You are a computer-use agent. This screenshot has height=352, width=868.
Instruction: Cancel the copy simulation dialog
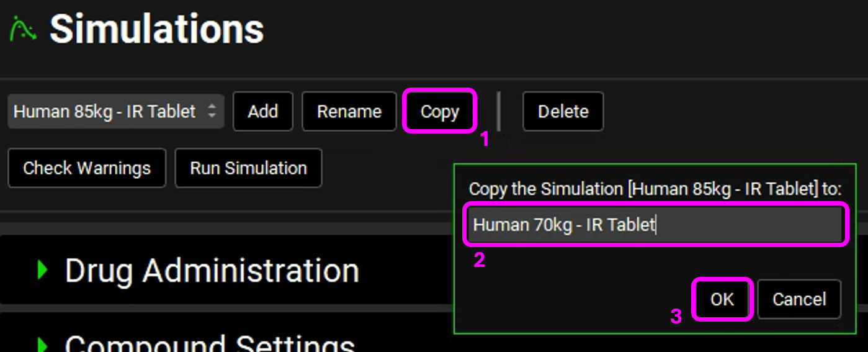799,299
